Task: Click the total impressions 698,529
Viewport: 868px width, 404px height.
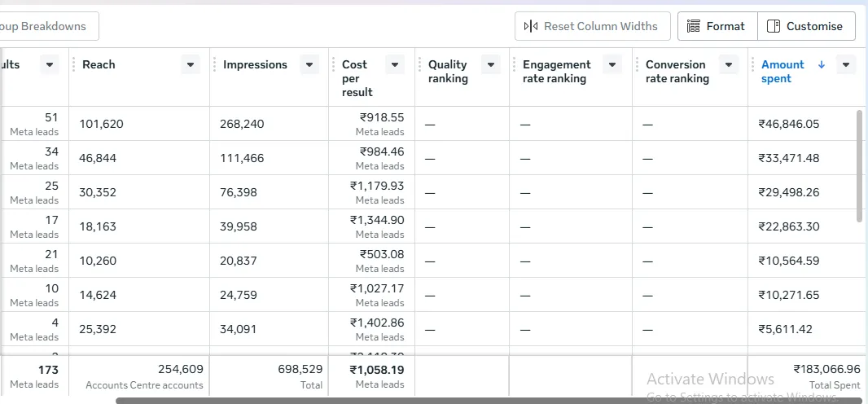Action: coord(300,369)
